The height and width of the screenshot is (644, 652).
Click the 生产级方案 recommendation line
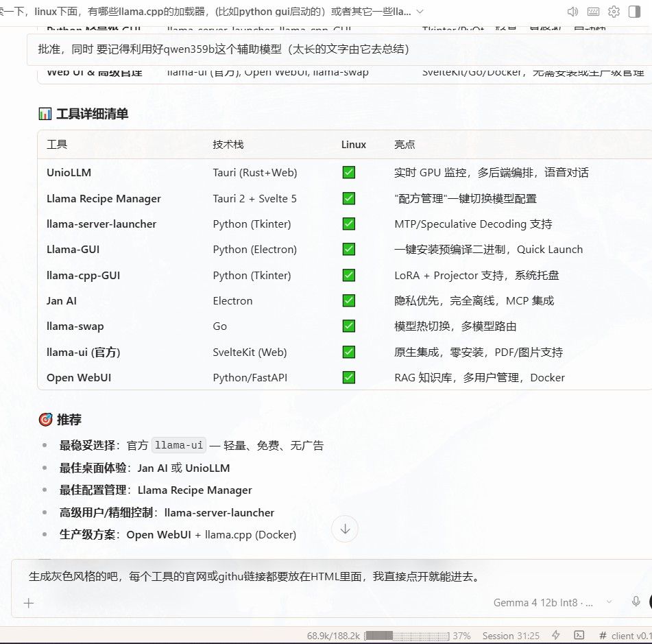[x=178, y=534]
